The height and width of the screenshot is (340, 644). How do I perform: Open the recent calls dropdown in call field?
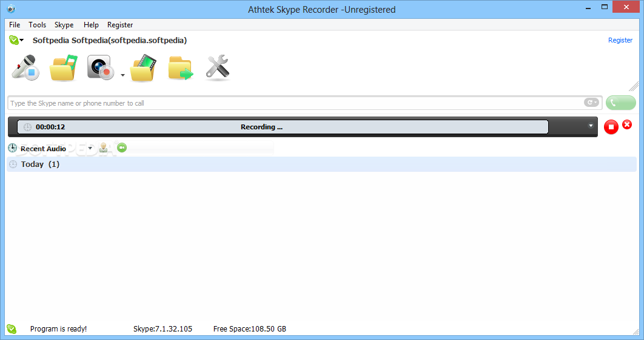(591, 103)
